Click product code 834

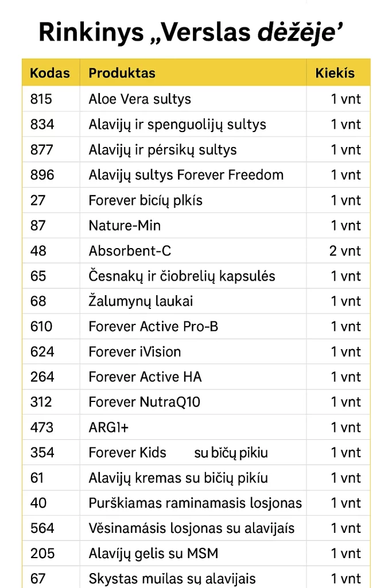(41, 125)
